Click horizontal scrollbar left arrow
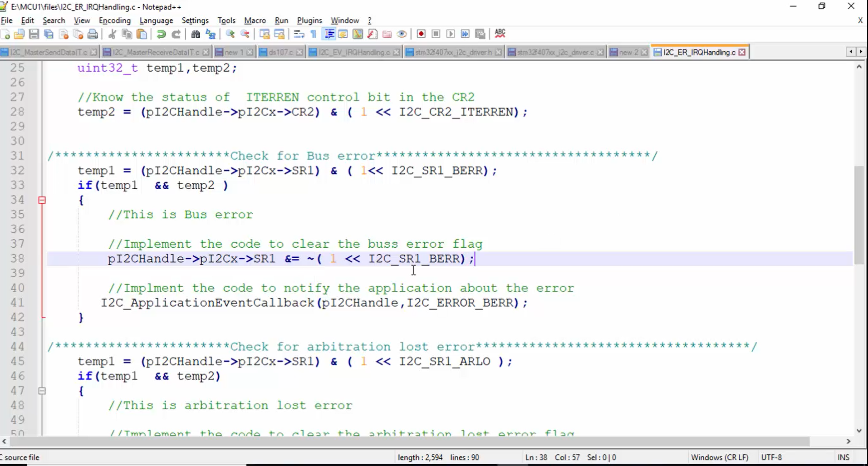Screen dimensions: 868x466 tap(5, 441)
